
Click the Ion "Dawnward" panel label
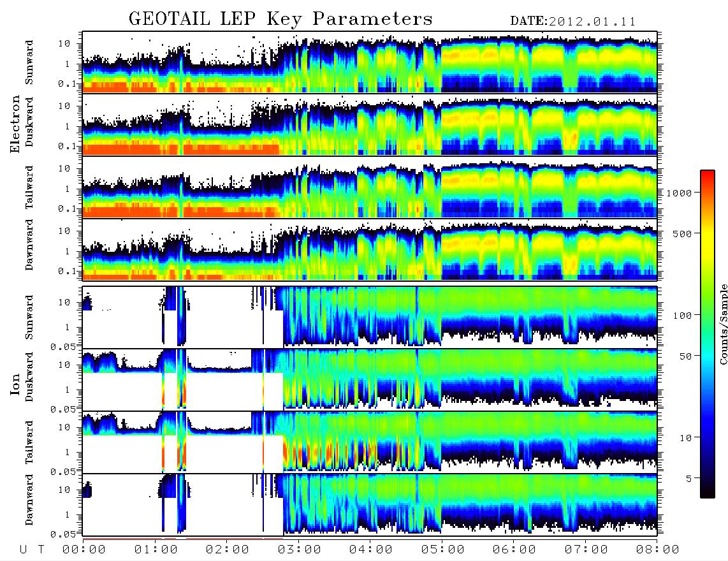(29, 500)
